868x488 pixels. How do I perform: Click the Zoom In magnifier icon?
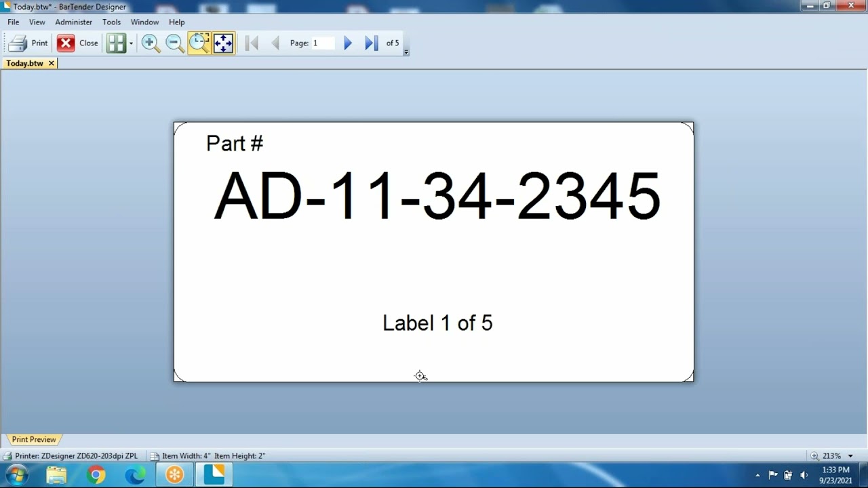pyautogui.click(x=151, y=43)
